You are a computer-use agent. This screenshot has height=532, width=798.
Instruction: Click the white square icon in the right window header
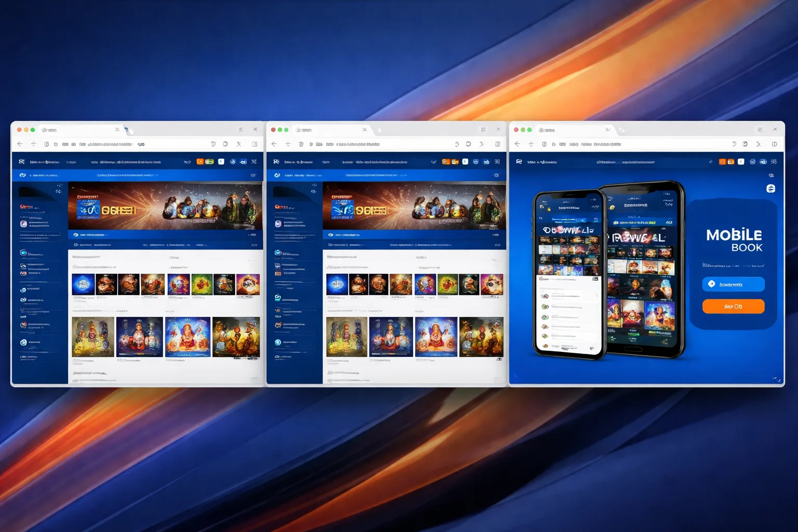pos(741,162)
